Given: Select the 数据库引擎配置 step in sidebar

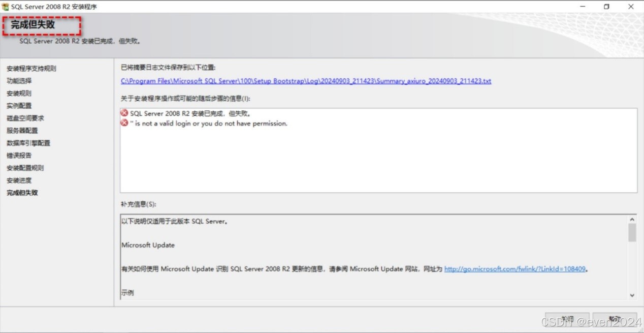Looking at the screenshot, I should coord(28,143).
